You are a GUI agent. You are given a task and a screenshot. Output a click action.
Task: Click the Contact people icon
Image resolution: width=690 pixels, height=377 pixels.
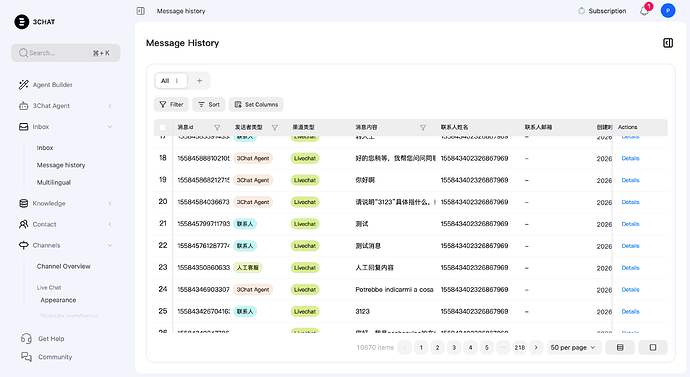click(23, 224)
